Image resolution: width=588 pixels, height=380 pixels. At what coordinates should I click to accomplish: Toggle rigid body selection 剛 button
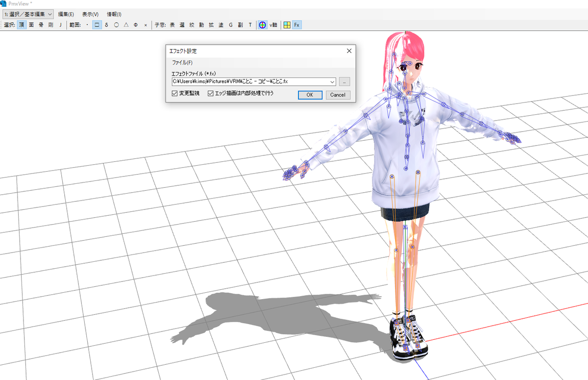click(x=50, y=25)
